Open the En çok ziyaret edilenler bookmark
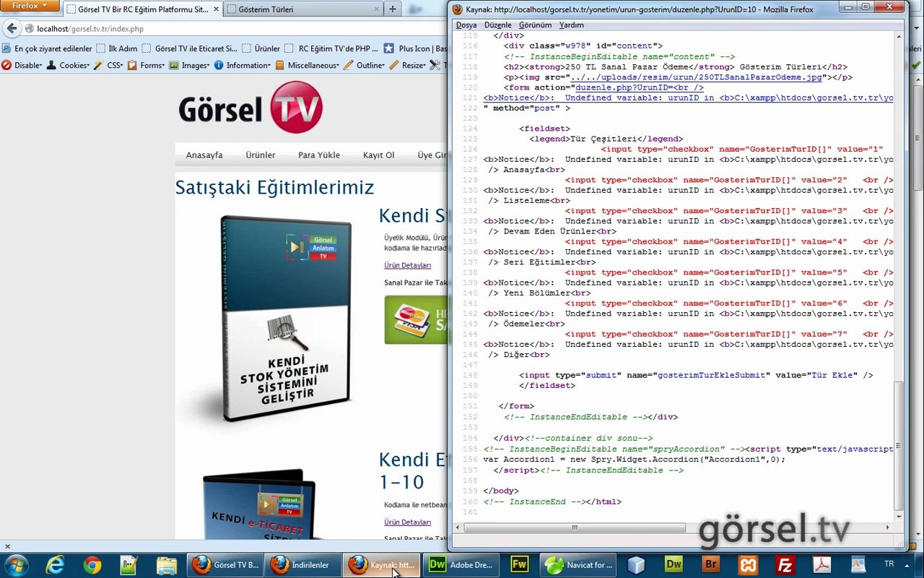 48,48
